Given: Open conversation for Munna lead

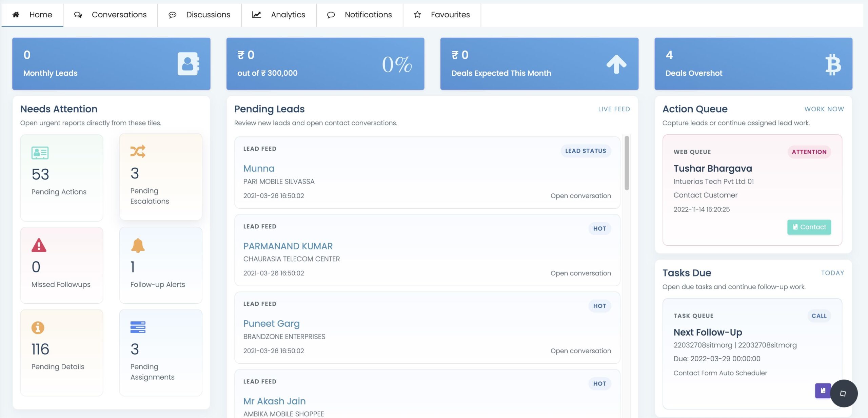Looking at the screenshot, I should point(580,195).
